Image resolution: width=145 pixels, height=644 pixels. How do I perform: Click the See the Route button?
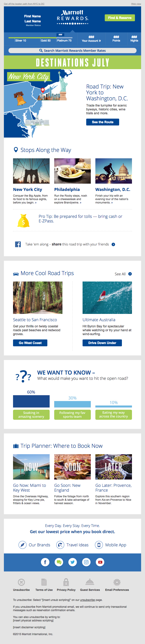[x=102, y=122]
